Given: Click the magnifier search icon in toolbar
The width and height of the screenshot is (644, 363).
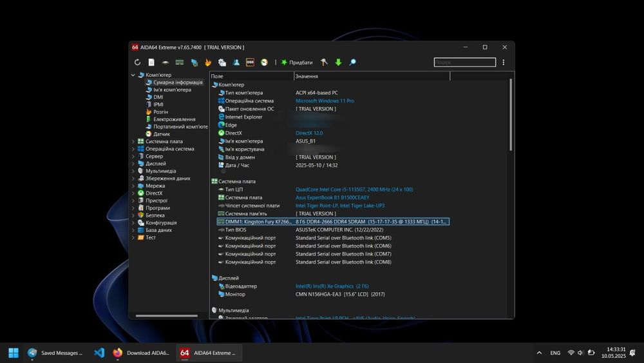Looking at the screenshot, I should [352, 62].
